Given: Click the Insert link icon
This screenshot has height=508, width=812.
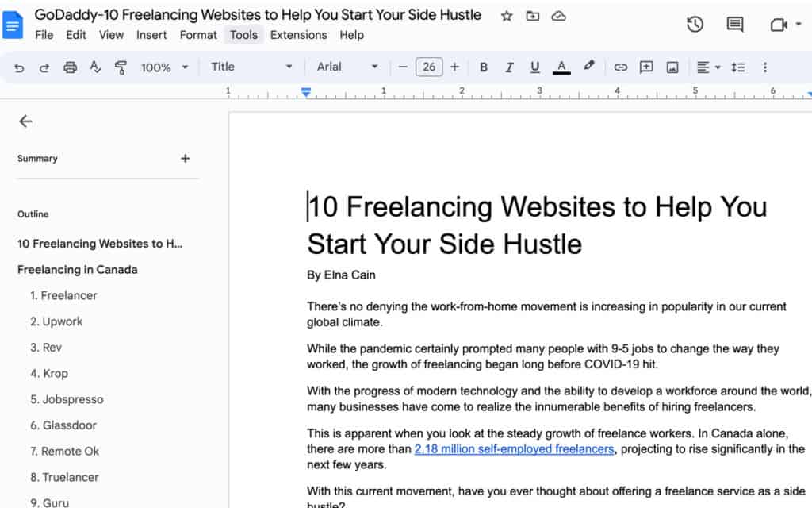Looking at the screenshot, I should pos(620,67).
